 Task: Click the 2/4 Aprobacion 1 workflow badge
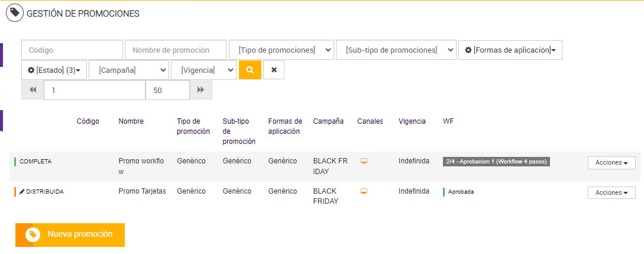496,161
